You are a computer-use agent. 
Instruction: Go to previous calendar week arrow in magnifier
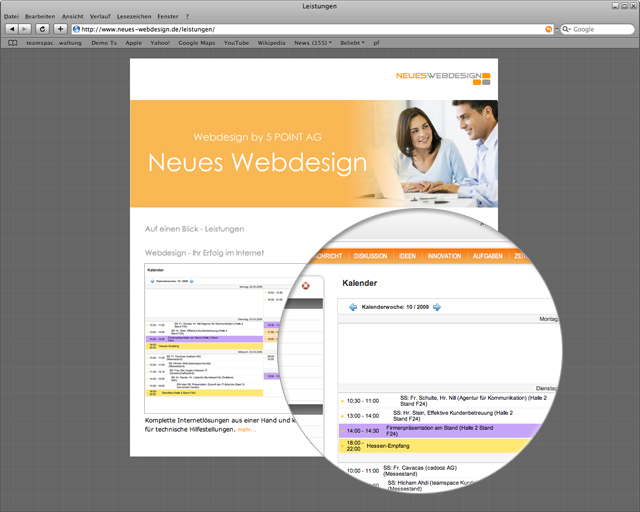[x=353, y=307]
